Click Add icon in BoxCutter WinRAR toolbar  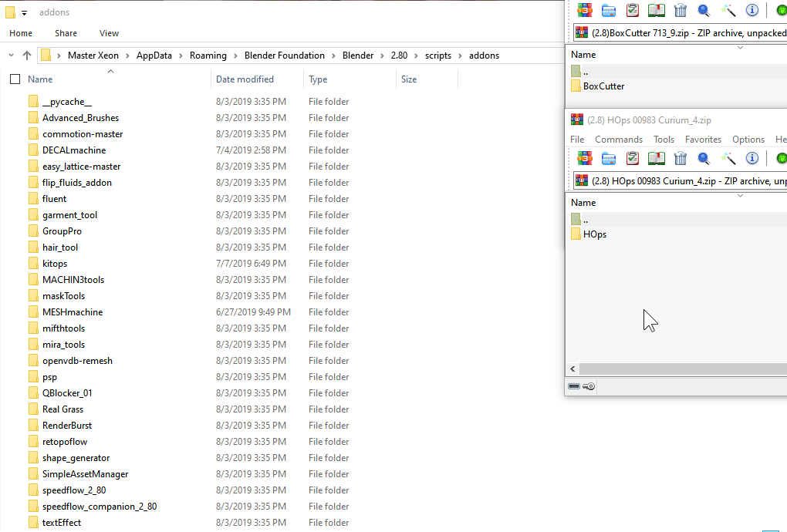[584, 10]
